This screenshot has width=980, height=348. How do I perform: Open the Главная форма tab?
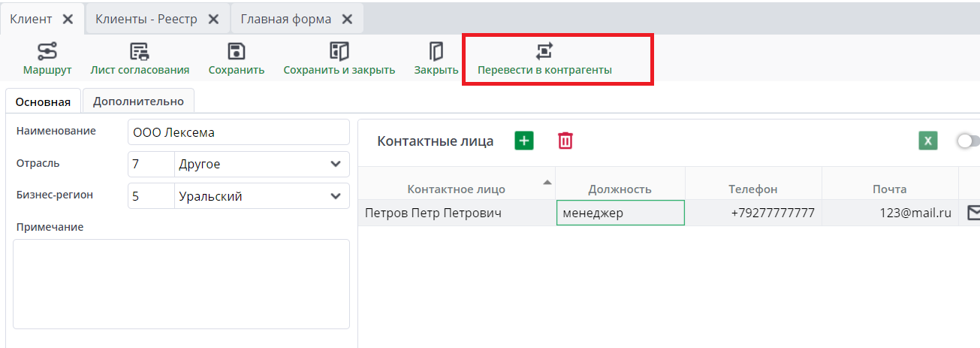[x=286, y=20]
